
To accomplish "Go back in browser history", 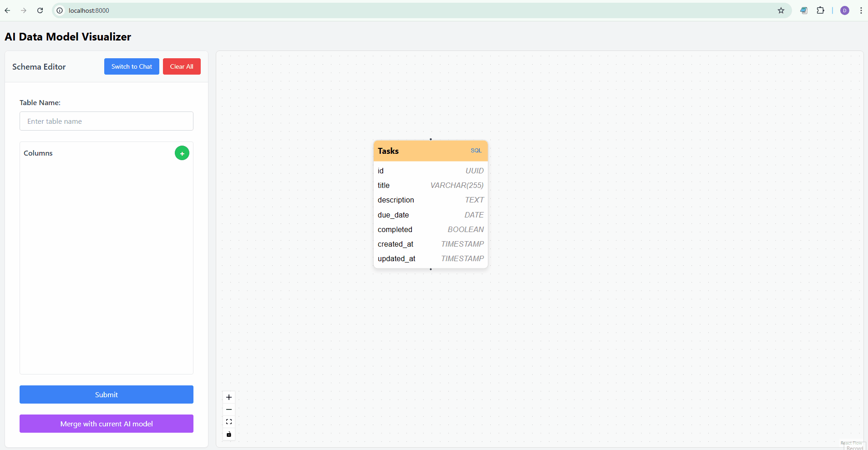I will (x=8, y=10).
